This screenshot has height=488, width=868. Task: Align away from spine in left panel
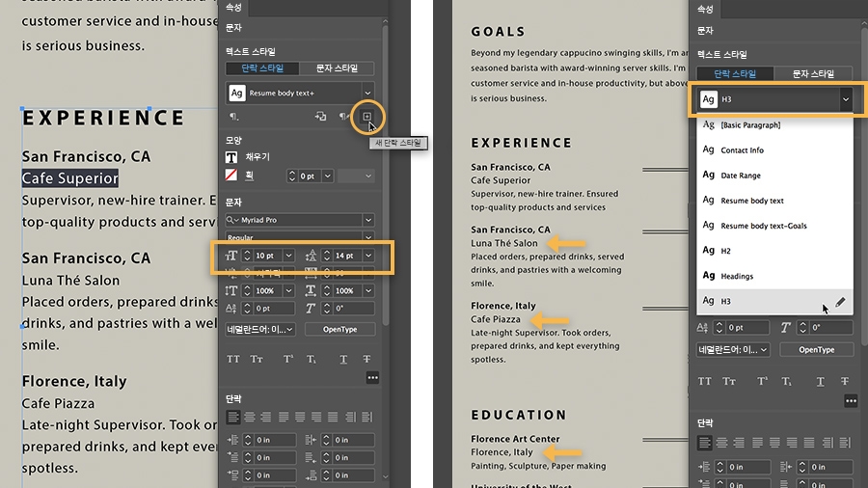(367, 417)
